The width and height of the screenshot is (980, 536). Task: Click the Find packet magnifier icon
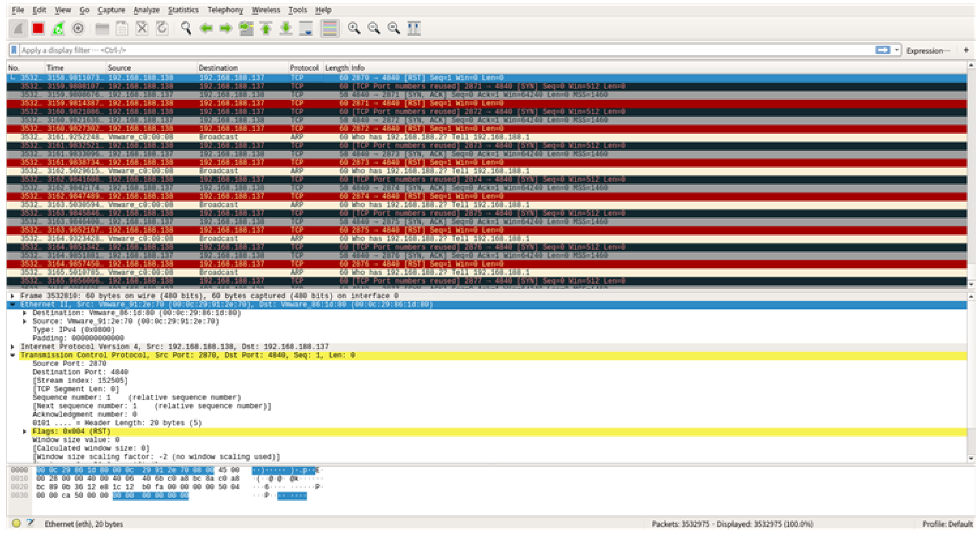click(186, 29)
